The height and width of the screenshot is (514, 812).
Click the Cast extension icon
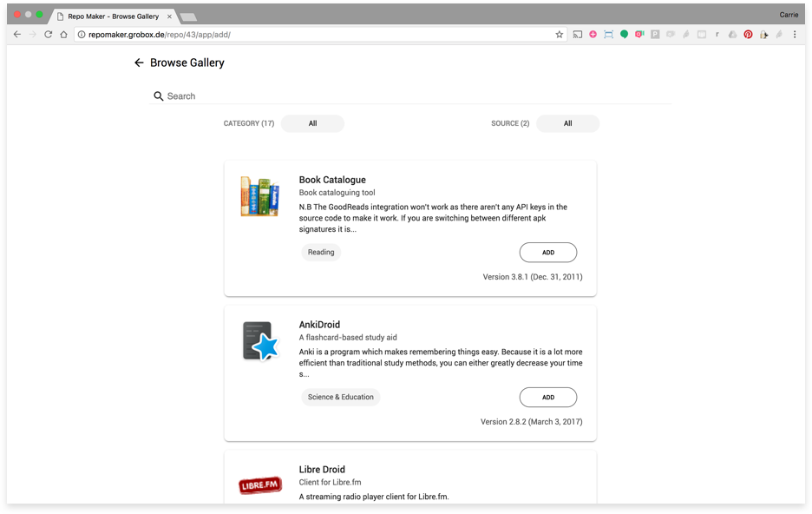(x=578, y=35)
